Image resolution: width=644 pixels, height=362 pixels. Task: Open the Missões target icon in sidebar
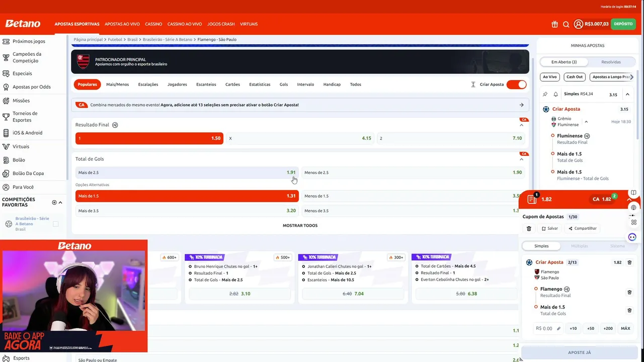click(6, 101)
